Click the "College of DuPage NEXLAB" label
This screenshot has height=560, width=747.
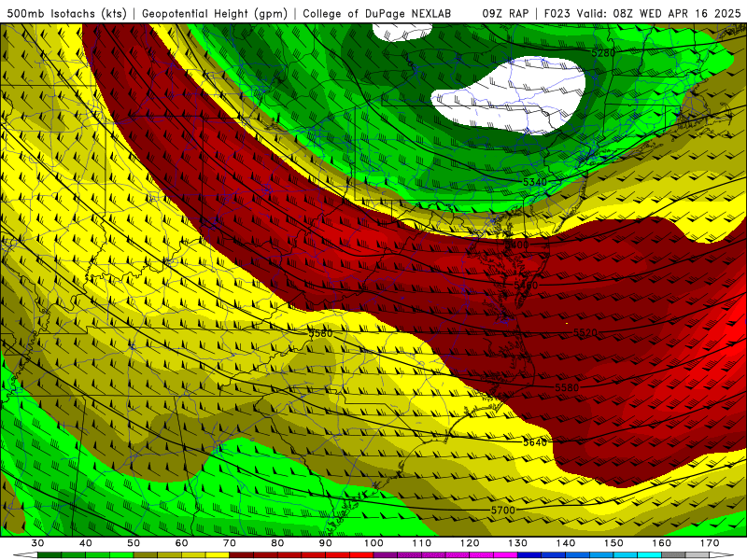pos(377,13)
